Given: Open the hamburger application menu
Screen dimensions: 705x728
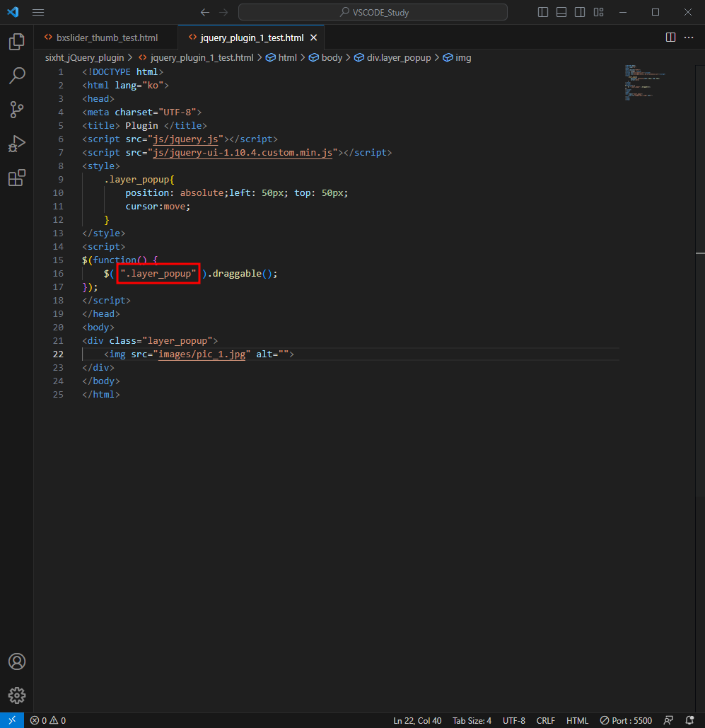Looking at the screenshot, I should (x=38, y=13).
